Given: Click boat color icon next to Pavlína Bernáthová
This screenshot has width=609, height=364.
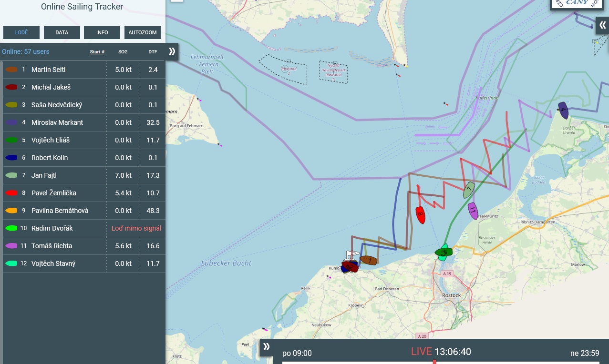Looking at the screenshot, I should click(11, 211).
